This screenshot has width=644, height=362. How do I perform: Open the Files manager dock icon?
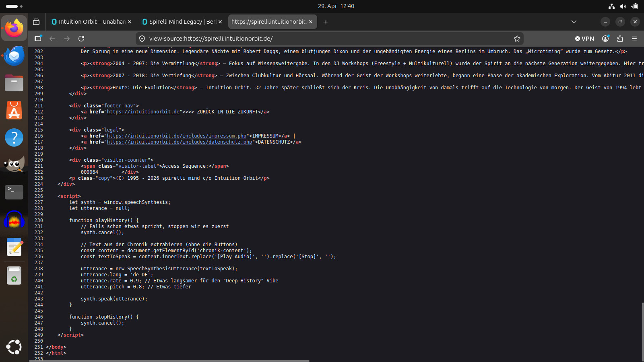[14, 83]
